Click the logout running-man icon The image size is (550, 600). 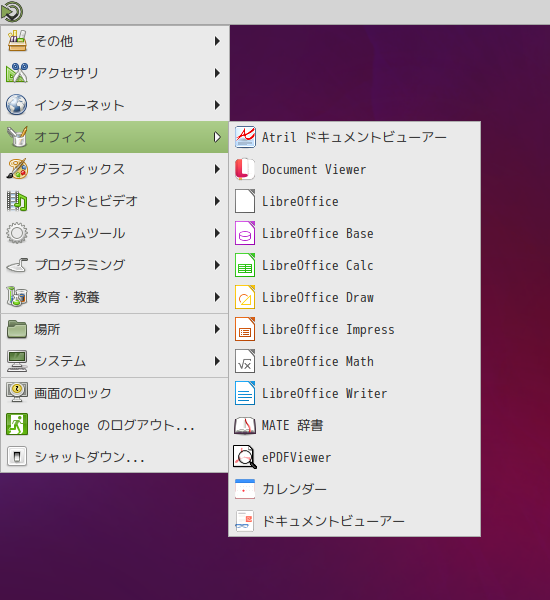tap(17, 424)
